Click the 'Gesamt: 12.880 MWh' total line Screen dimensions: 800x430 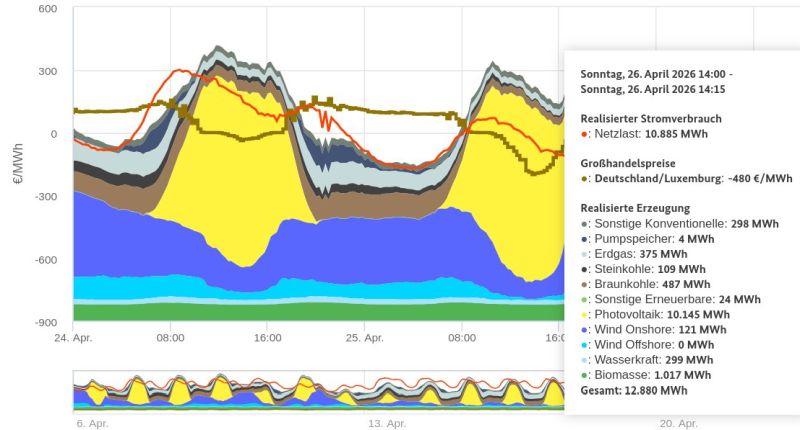point(634,391)
